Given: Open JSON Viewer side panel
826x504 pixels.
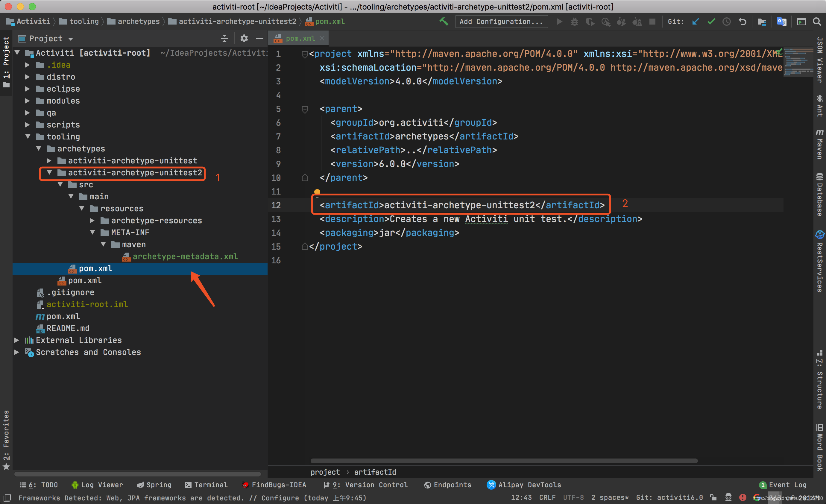Looking at the screenshot, I should pos(820,60).
